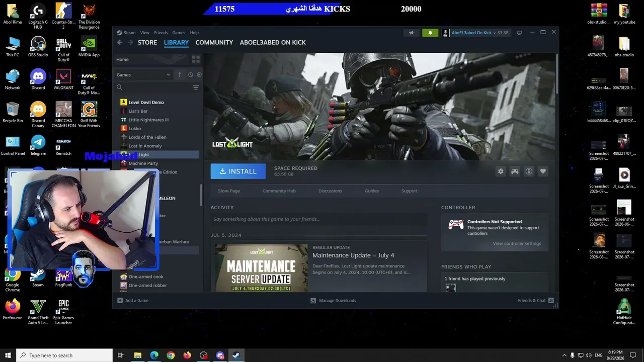Open Guides tab
The image size is (644, 362).
pos(372,191)
